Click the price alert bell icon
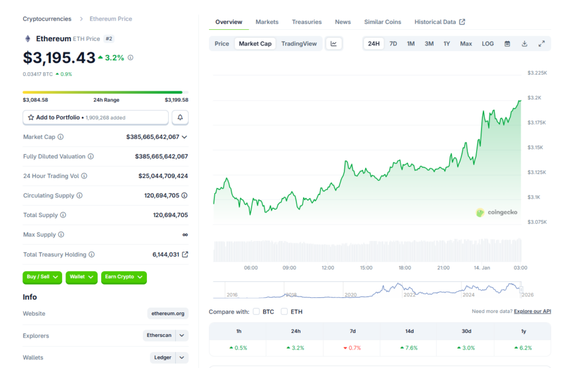 180,117
